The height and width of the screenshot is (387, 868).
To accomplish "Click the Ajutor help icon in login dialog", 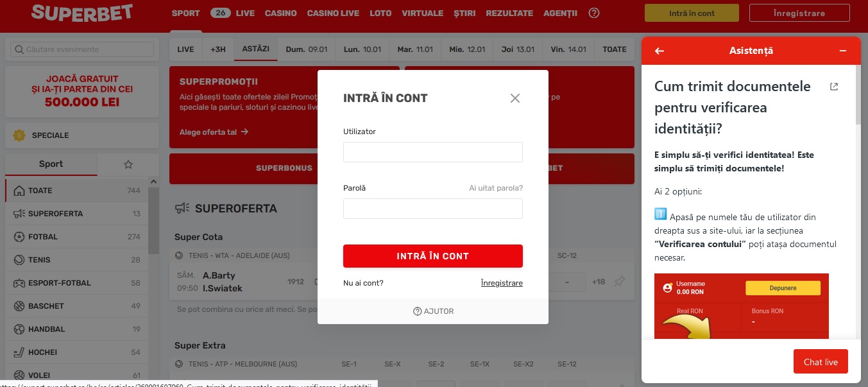I will point(417,311).
